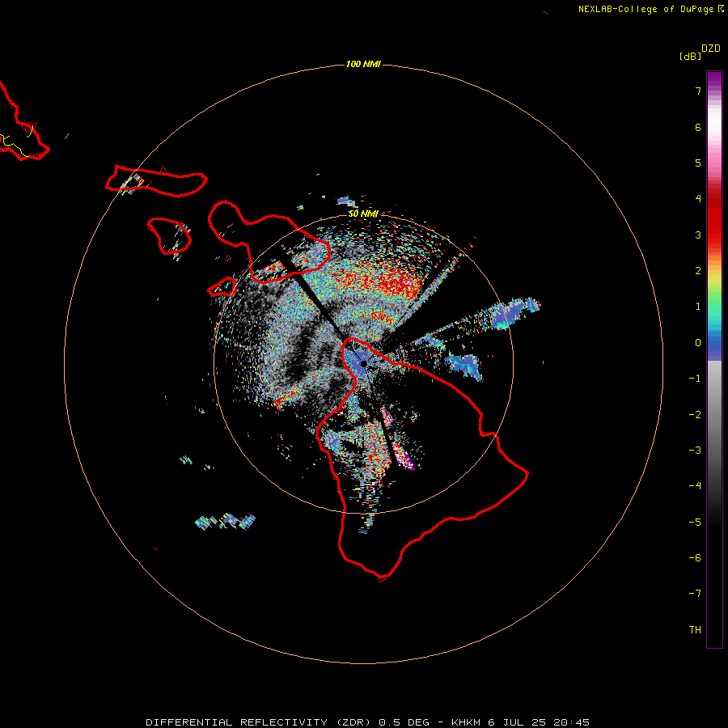The image size is (728, 728).
Task: Click the 3 value on color scale
Action: (x=698, y=235)
